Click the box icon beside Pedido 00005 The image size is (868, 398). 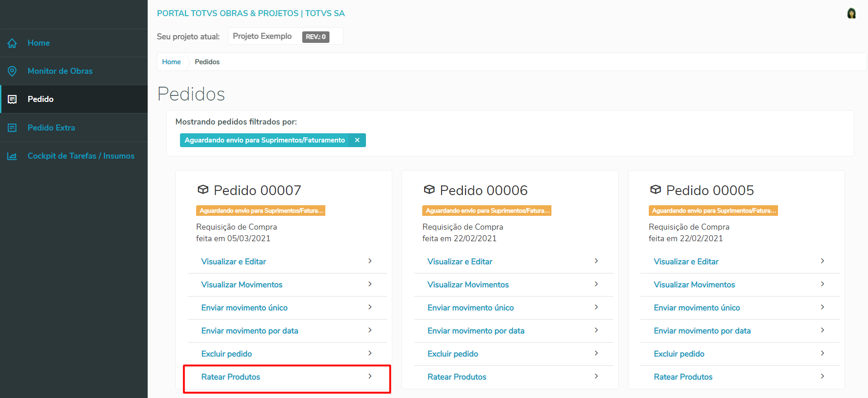point(655,190)
